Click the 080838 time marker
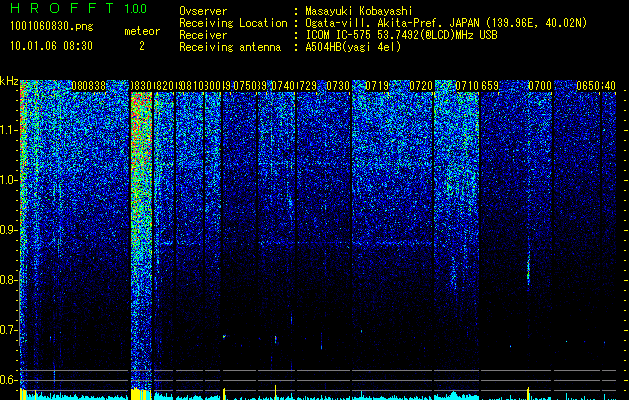The width and height of the screenshot is (629, 400). (x=89, y=86)
